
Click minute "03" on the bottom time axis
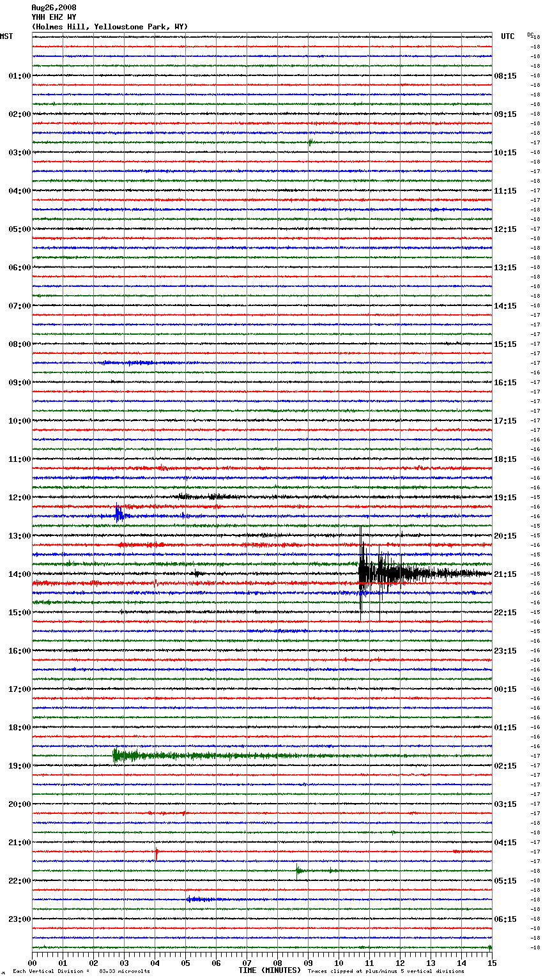click(x=125, y=963)
